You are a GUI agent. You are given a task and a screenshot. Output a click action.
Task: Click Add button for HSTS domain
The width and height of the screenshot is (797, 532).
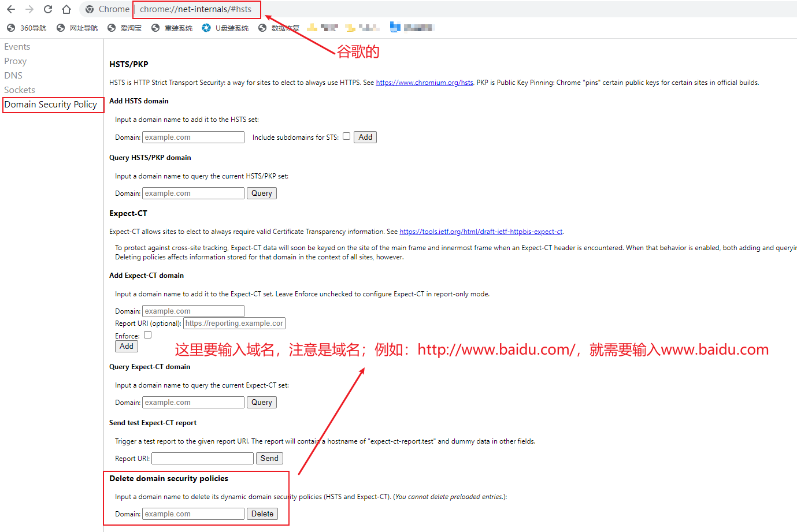365,137
